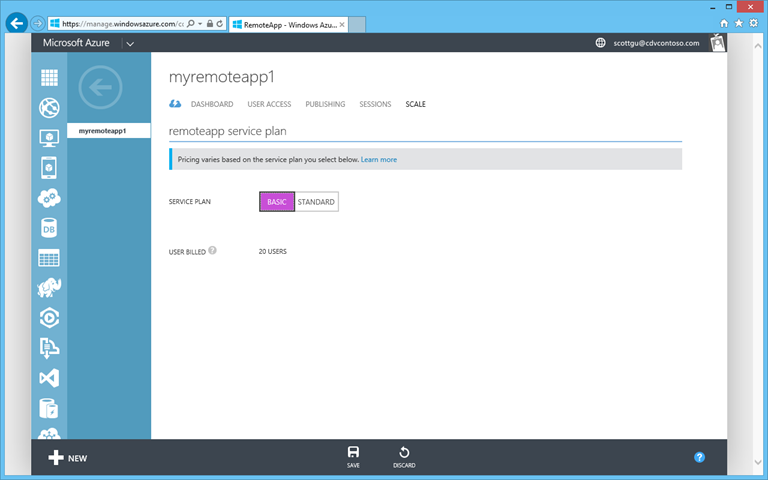
Task: Switch to the PUBLISHING tab
Action: [x=325, y=104]
